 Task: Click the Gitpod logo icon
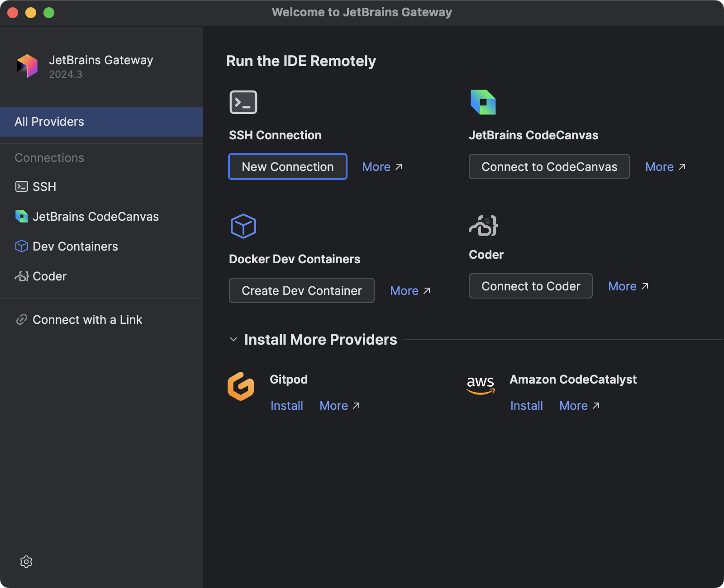[241, 386]
